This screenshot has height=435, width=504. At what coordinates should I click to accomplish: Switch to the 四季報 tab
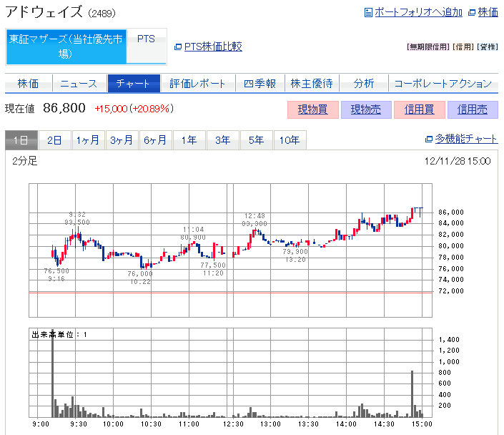[x=260, y=84]
